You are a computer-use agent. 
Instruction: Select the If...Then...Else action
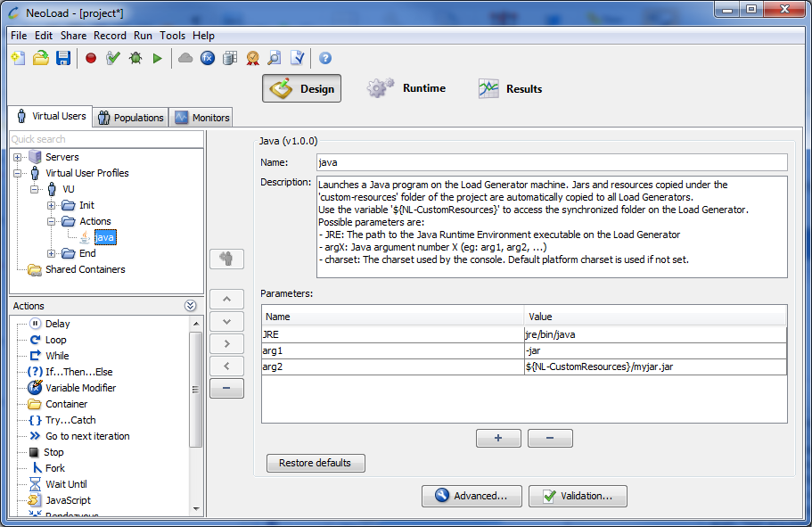click(70, 372)
